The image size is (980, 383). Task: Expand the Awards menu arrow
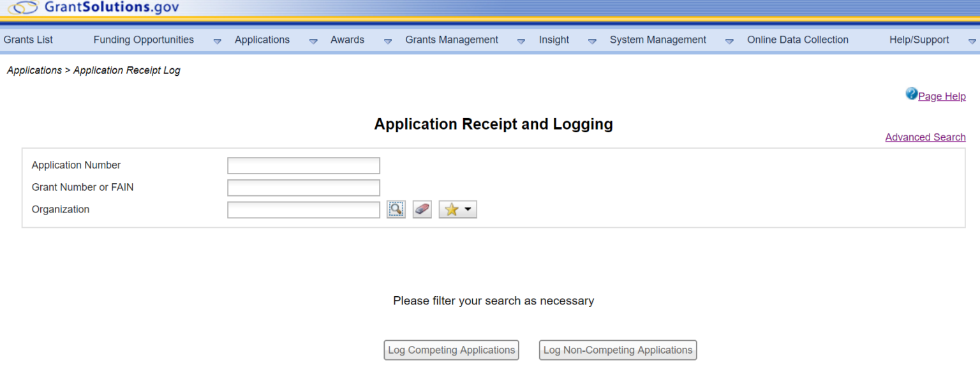[x=388, y=40]
